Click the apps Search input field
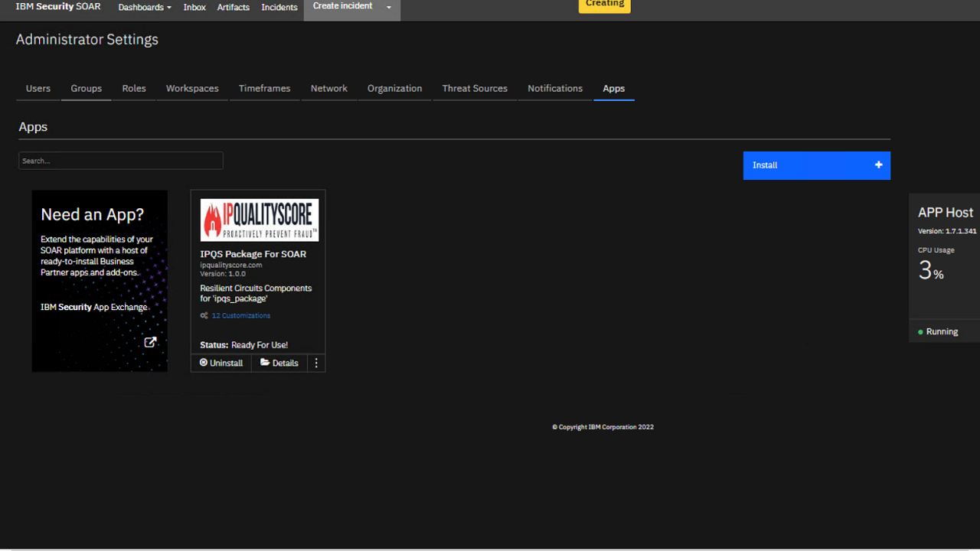The image size is (980, 551). click(121, 161)
